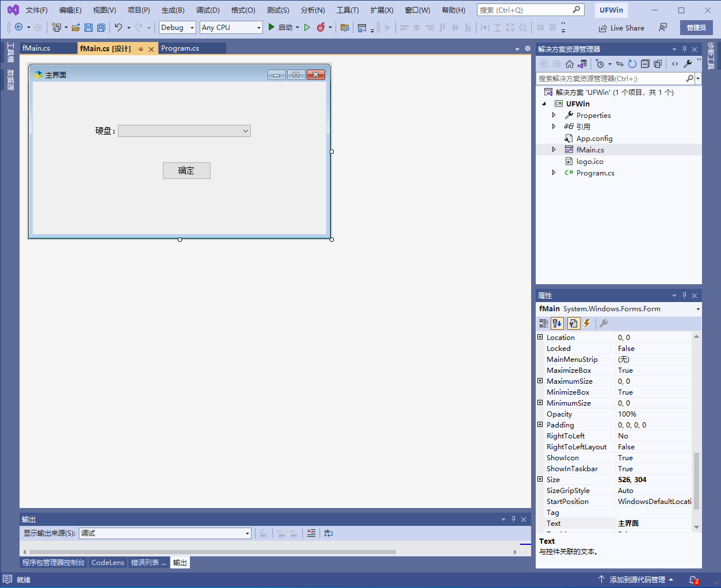
Task: Expand the 引用 references node
Action: click(x=554, y=127)
